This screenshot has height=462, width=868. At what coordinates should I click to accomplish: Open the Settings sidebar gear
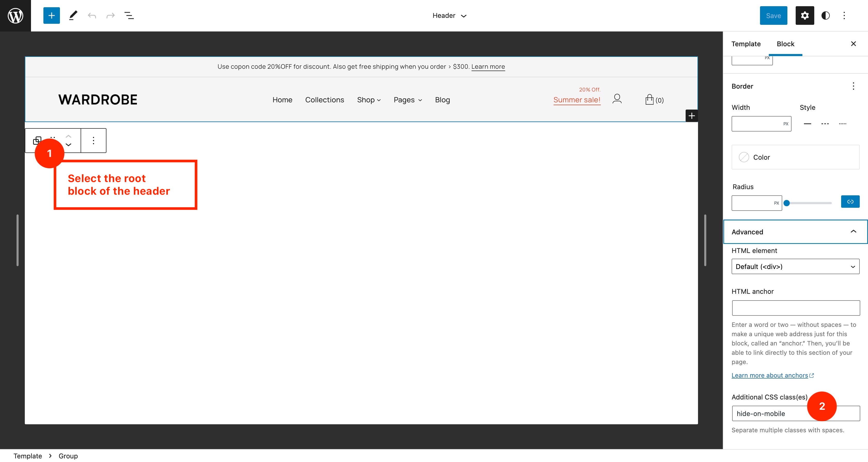click(805, 16)
